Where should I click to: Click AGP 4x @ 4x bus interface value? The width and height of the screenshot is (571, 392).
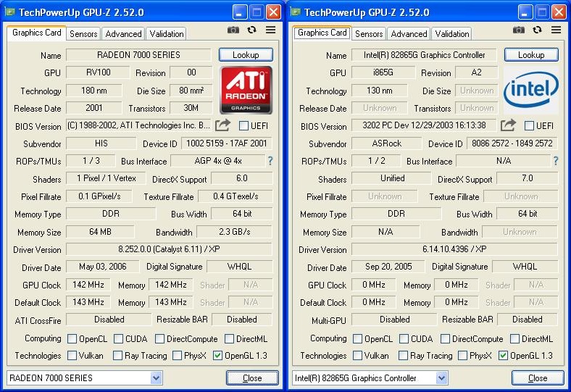[x=218, y=161]
